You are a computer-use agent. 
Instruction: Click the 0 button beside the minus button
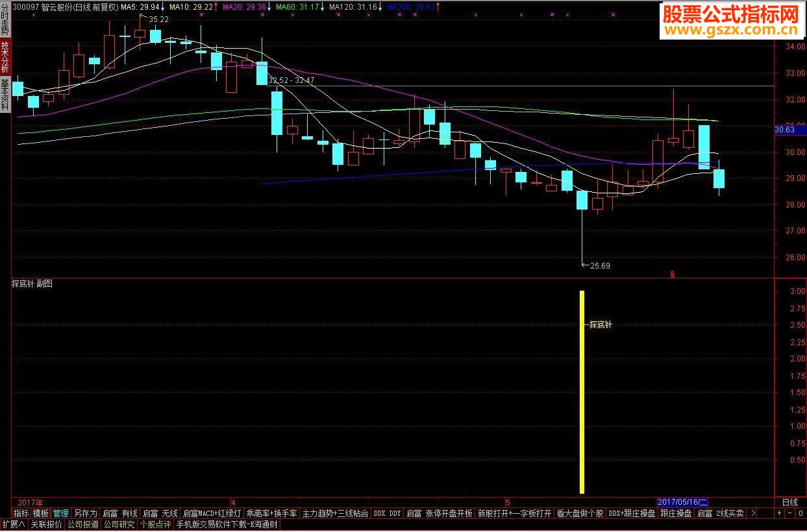801,513
